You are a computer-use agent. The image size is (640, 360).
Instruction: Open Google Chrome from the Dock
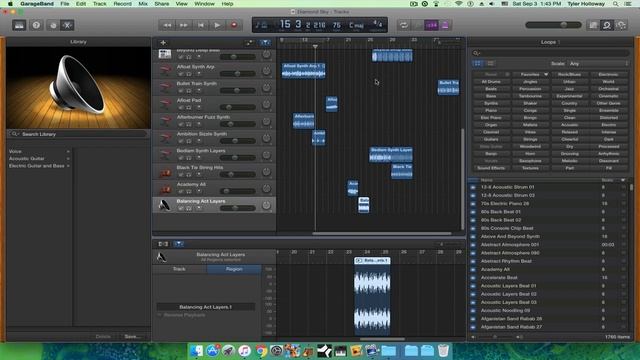tap(260, 351)
